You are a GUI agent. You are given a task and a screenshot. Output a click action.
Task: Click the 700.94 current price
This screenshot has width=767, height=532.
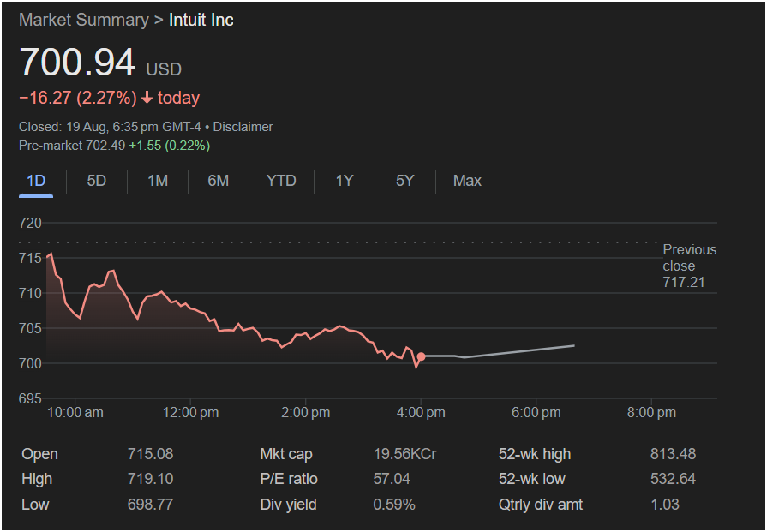point(77,63)
